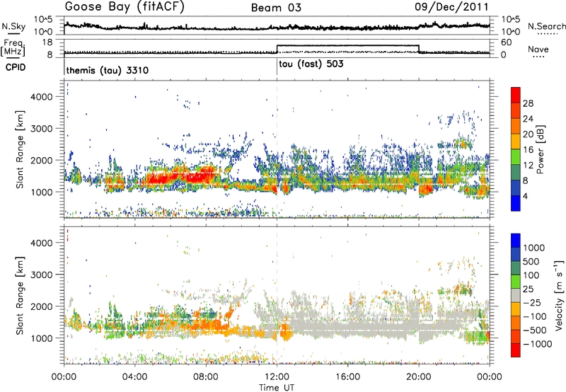Click the 'themis (tau) 3310' CPID text
The image size is (566, 392).
point(108,70)
